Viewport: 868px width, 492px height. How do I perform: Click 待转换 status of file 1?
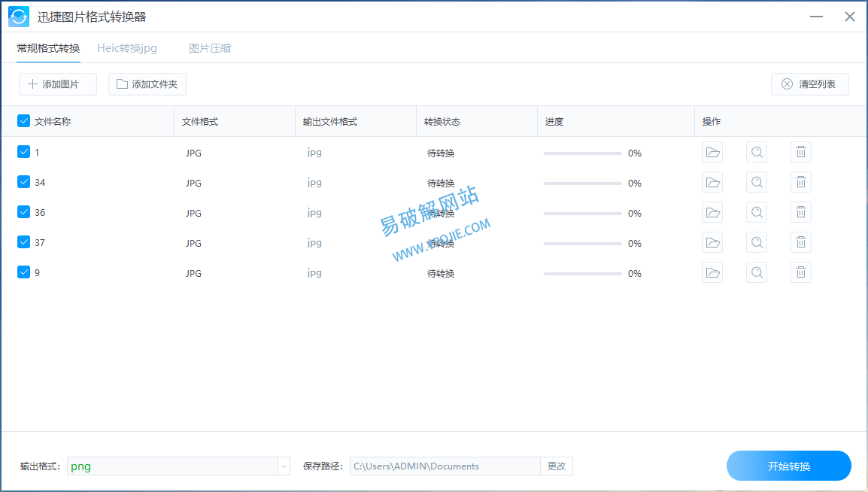[x=441, y=153]
